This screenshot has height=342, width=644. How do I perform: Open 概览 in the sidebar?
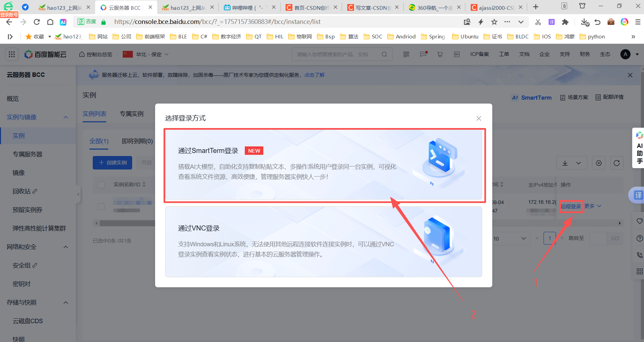(13, 99)
